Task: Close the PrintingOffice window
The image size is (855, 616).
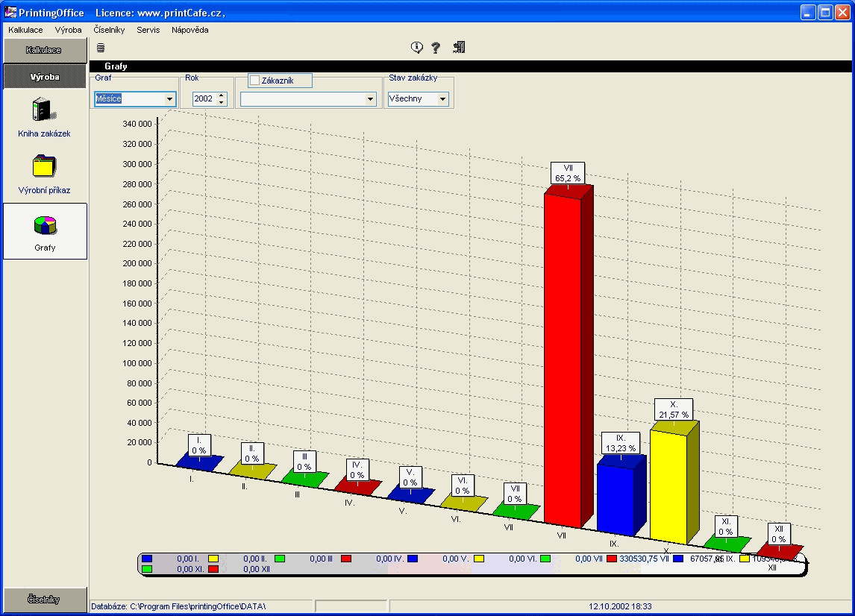Action: point(843,12)
